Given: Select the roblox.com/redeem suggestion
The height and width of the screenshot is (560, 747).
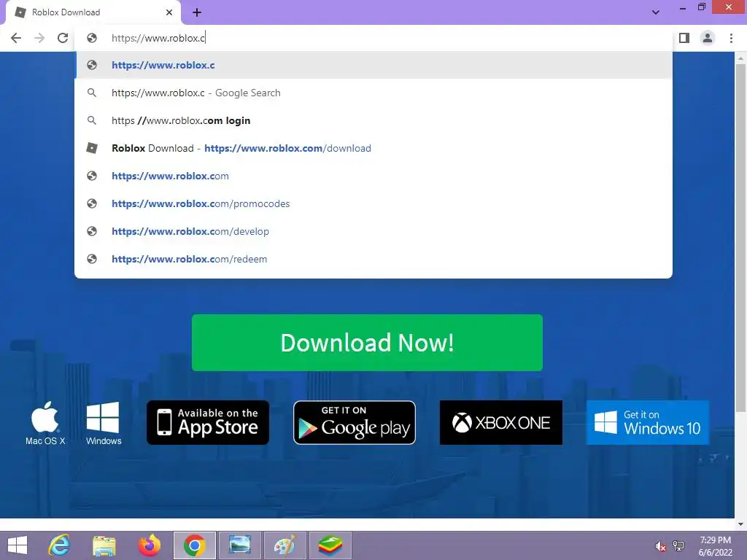Looking at the screenshot, I should (x=373, y=259).
